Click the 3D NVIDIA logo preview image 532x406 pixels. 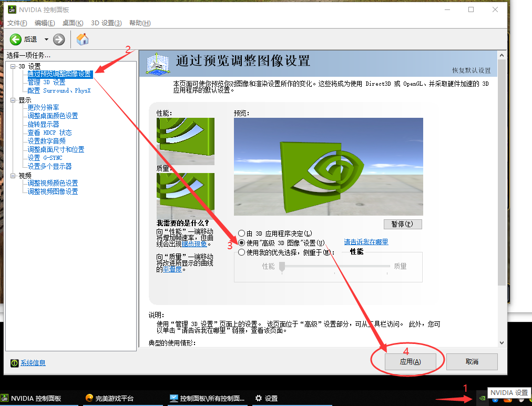[x=329, y=167]
